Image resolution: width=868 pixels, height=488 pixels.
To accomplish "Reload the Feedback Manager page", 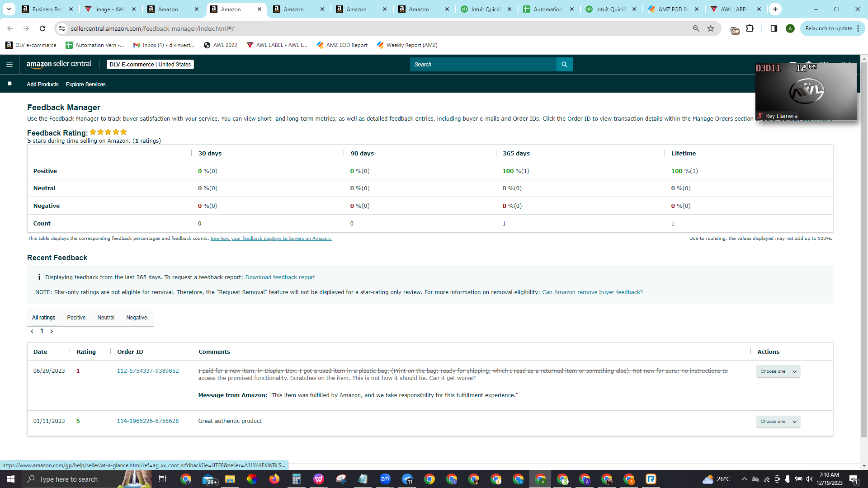I will point(42,28).
